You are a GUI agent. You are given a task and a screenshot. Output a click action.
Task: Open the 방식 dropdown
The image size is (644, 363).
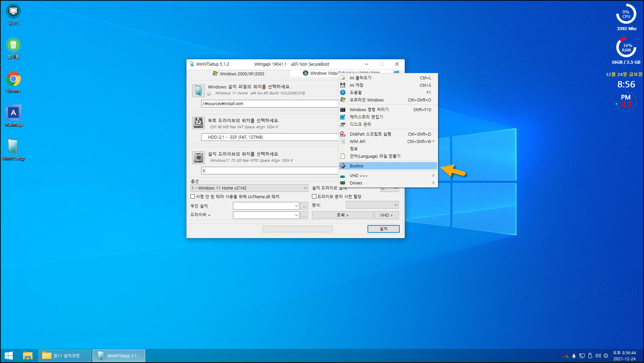[372, 205]
